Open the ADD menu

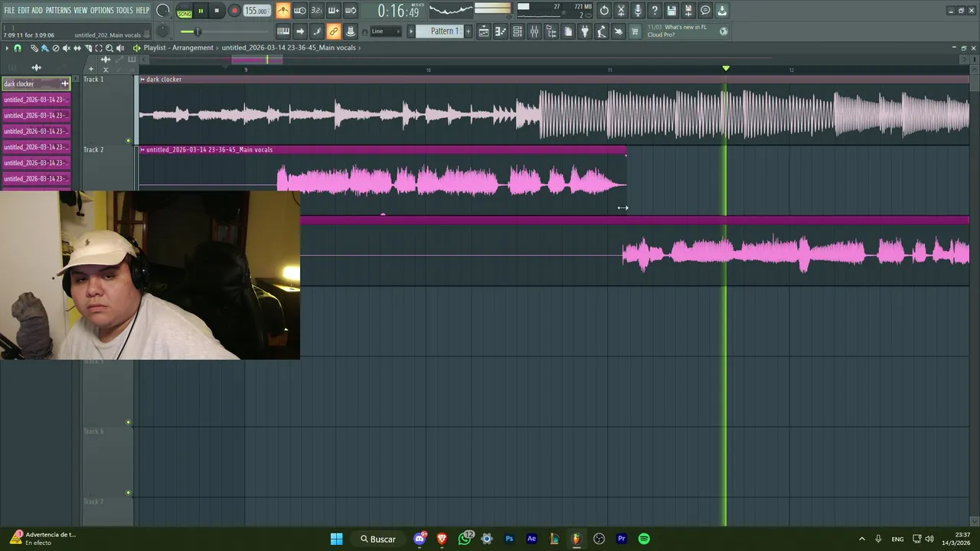(x=37, y=10)
